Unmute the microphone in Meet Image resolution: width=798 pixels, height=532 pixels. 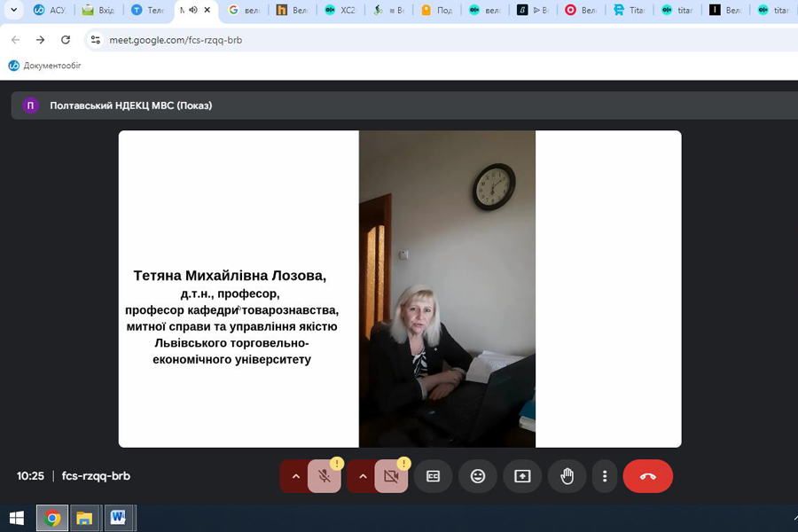click(325, 477)
